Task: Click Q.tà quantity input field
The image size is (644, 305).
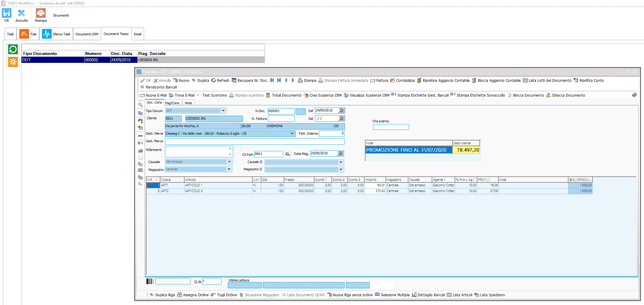Action: point(211,281)
